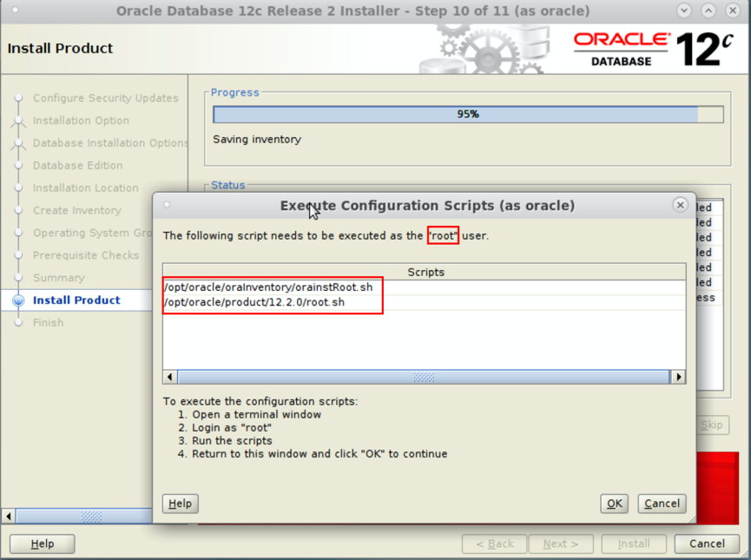Click the scripts list left scroll arrow

point(170,377)
